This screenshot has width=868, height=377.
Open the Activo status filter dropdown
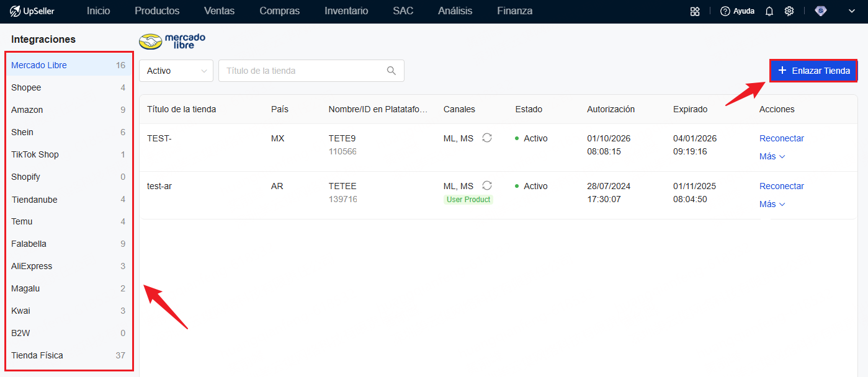point(176,71)
